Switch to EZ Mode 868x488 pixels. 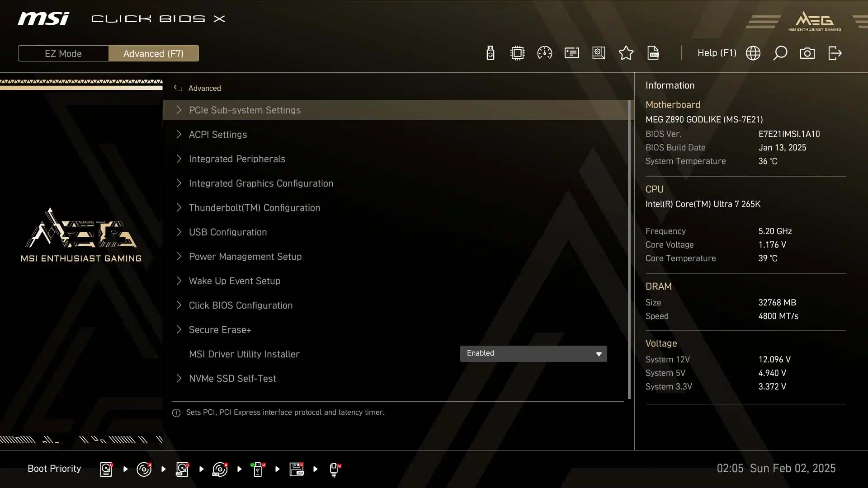(x=63, y=53)
